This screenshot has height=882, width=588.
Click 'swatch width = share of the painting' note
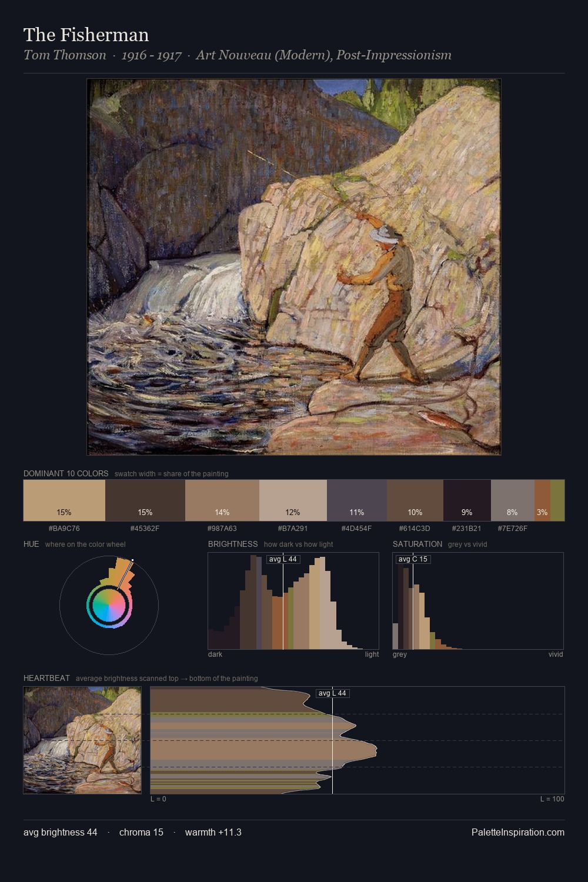pyautogui.click(x=172, y=474)
